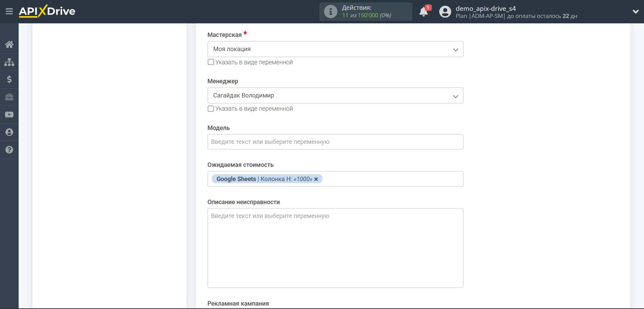Open notifications via the bell icon
Screen dimensions: 644x309
click(x=423, y=11)
